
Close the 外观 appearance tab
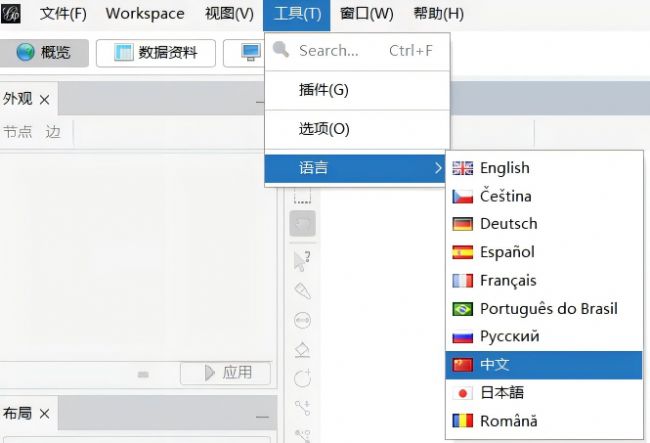pyautogui.click(x=45, y=99)
